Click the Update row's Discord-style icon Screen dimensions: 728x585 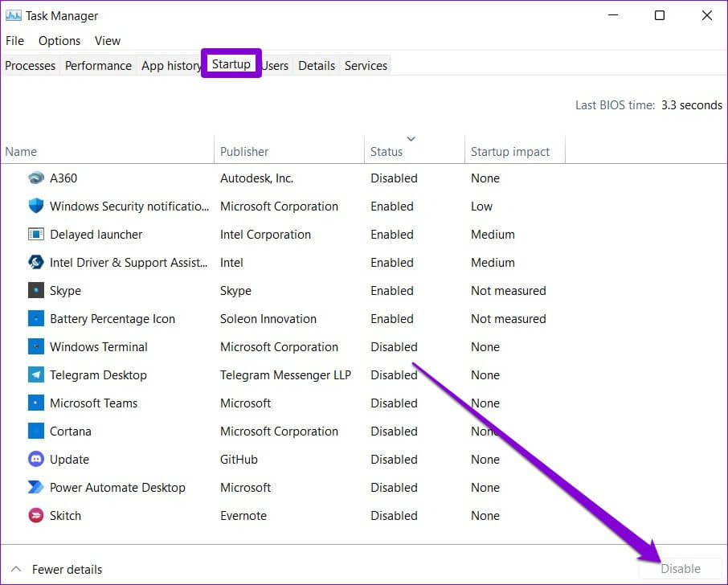pos(35,459)
